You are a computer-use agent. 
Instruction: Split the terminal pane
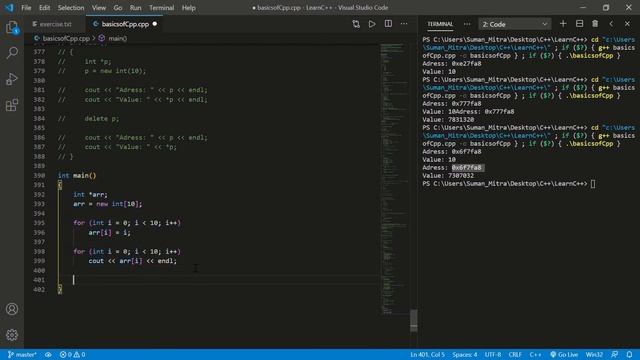pyautogui.click(x=579, y=24)
